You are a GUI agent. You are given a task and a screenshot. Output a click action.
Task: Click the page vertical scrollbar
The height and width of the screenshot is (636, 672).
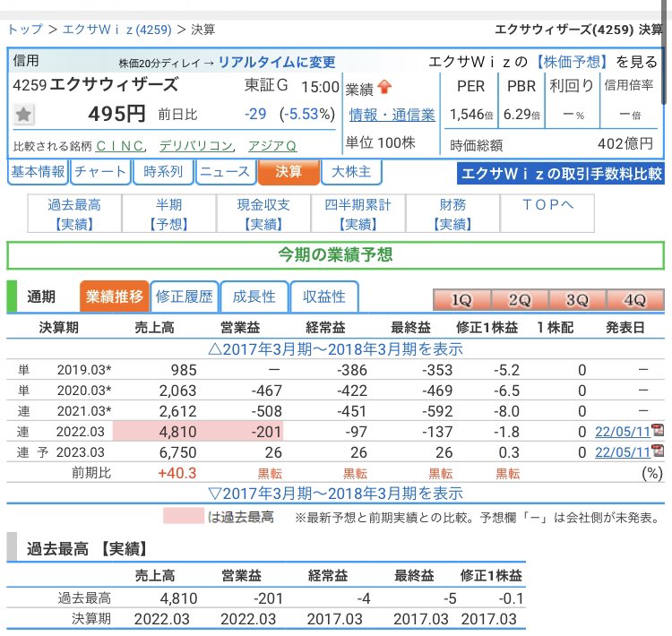click(x=665, y=51)
